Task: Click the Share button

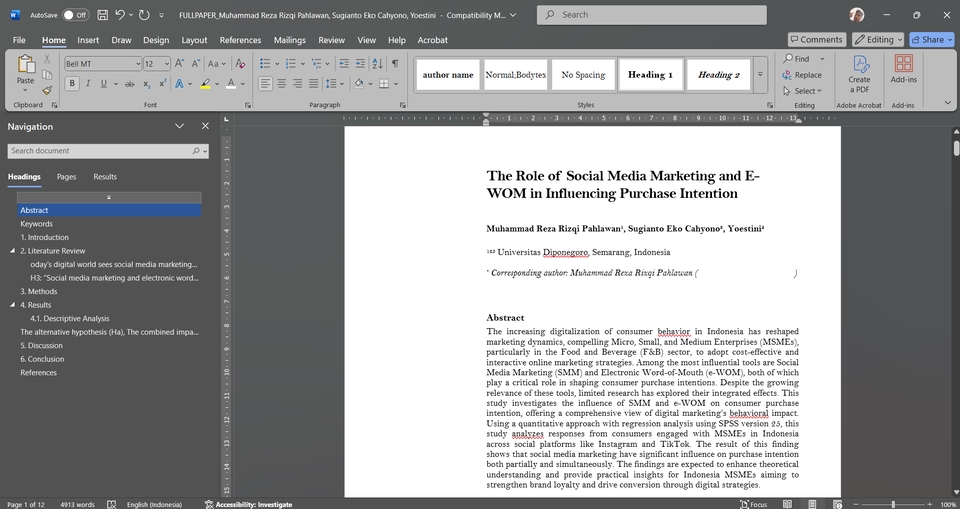Action: pos(931,39)
